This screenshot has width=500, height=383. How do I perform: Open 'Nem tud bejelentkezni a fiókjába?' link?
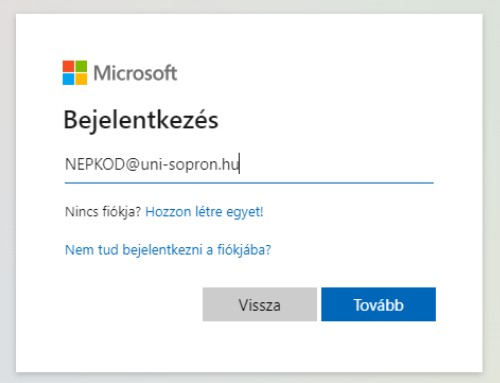(x=168, y=250)
